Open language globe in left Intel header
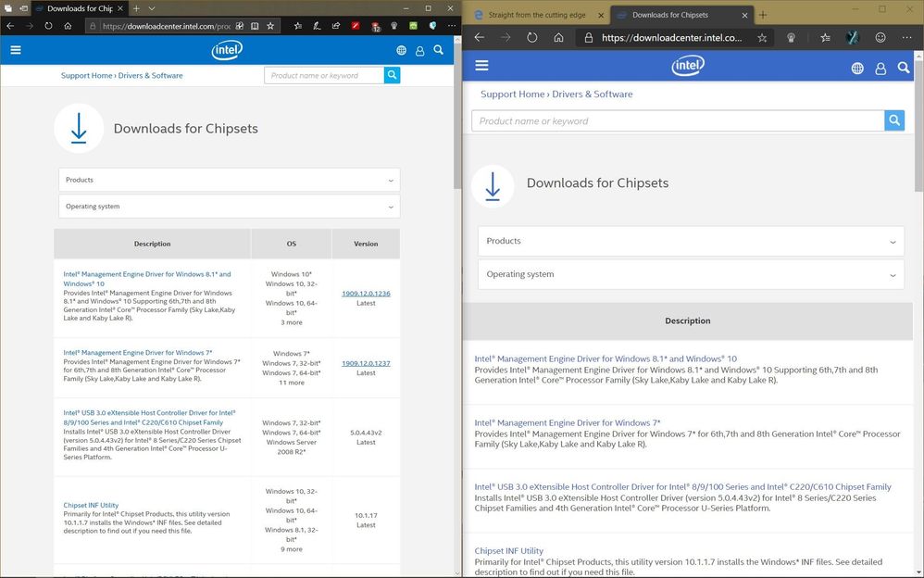 click(401, 51)
